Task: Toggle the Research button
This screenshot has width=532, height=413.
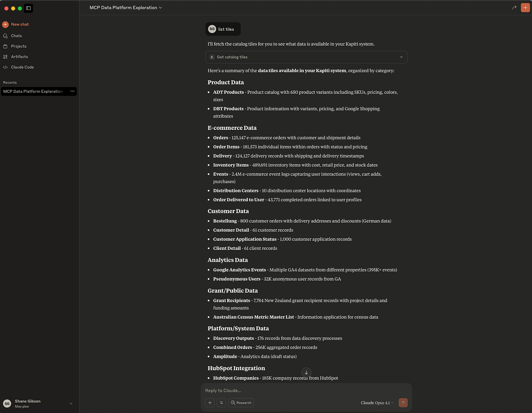Action: coord(241,403)
